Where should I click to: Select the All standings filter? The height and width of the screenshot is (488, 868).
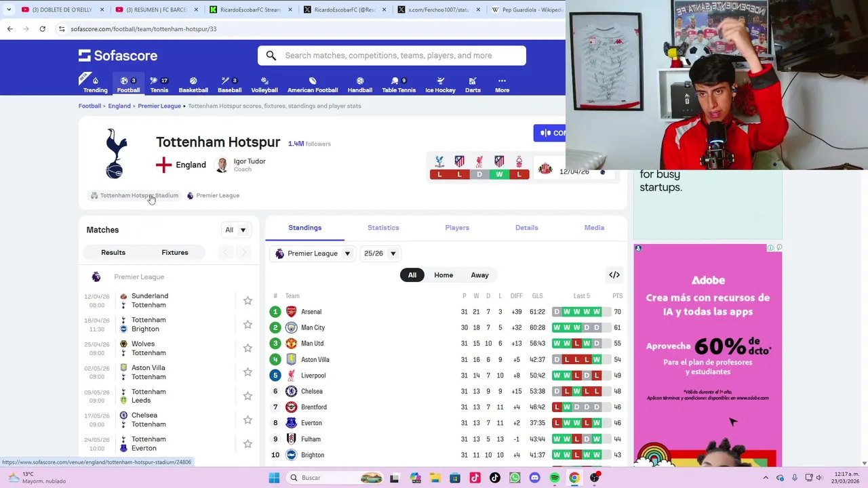[x=412, y=275]
